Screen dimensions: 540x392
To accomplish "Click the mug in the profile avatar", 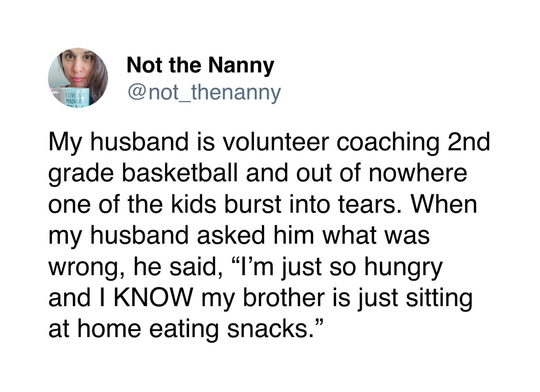I will tap(70, 97).
